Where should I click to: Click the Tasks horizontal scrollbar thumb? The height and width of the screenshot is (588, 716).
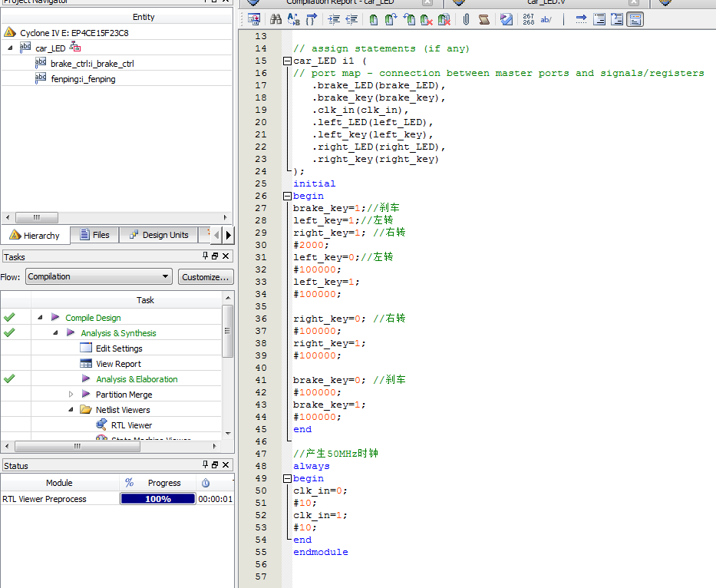click(78, 446)
